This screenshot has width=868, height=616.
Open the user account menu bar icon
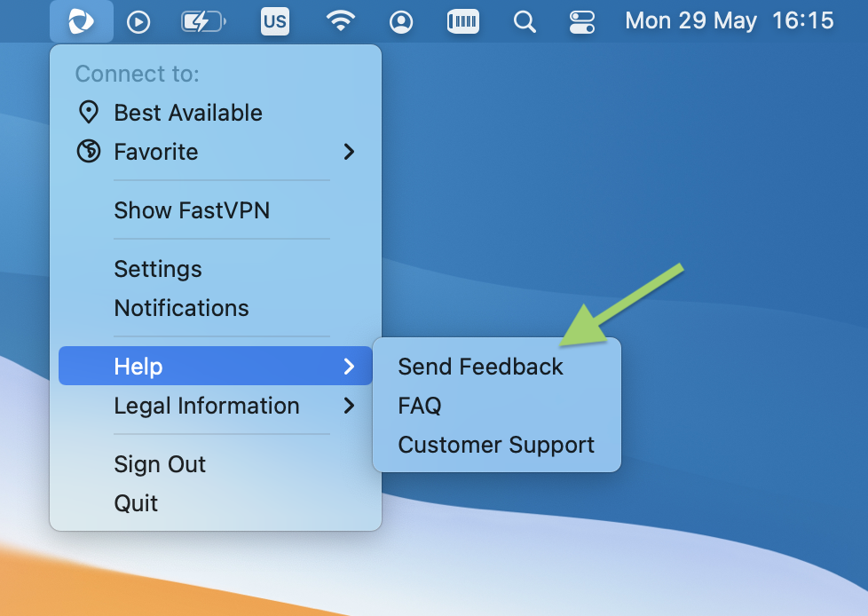pyautogui.click(x=401, y=22)
